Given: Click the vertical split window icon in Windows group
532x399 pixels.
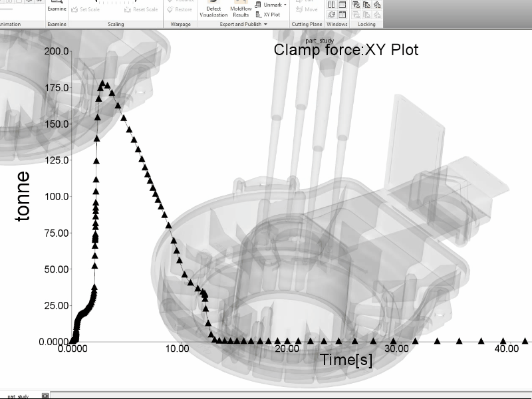Looking at the screenshot, I should click(x=342, y=15).
